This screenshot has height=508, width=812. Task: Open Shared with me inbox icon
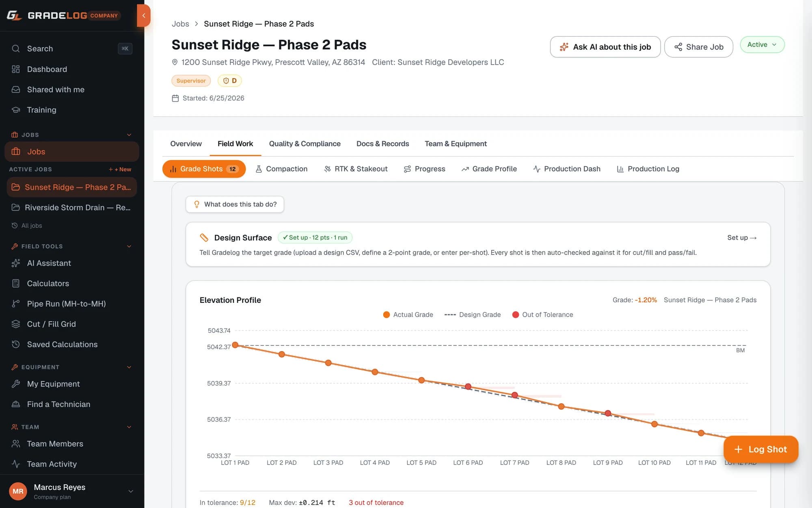(x=16, y=89)
